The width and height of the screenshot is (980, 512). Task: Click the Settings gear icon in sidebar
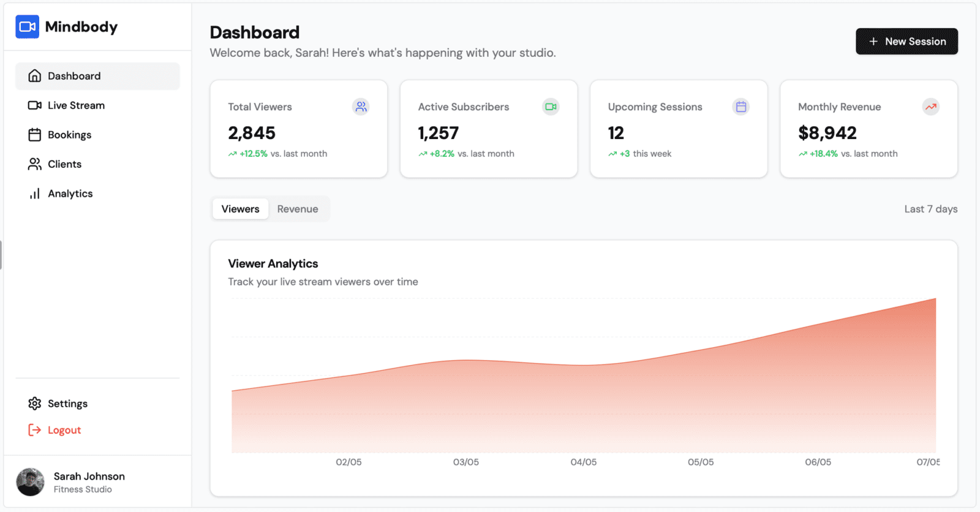tap(35, 404)
